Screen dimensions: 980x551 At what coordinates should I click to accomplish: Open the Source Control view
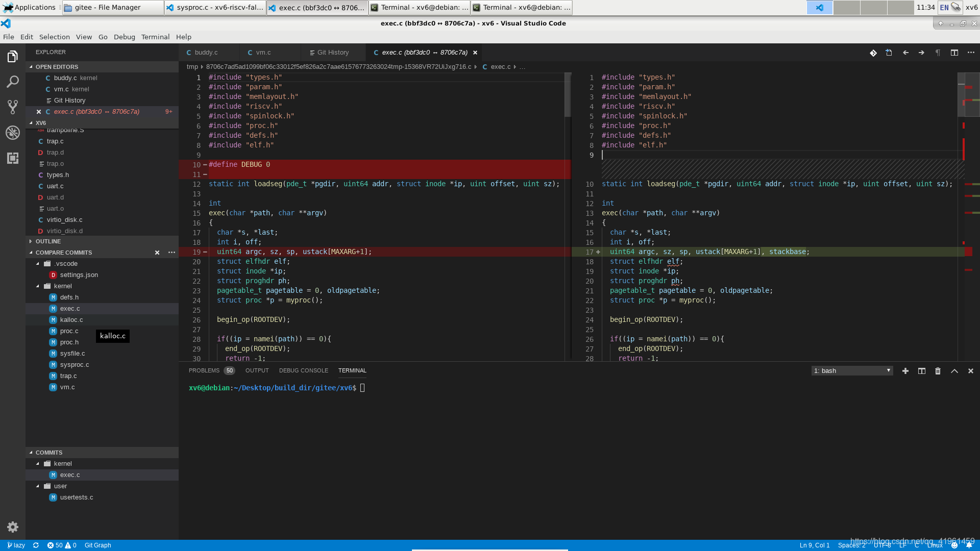coord(13,107)
